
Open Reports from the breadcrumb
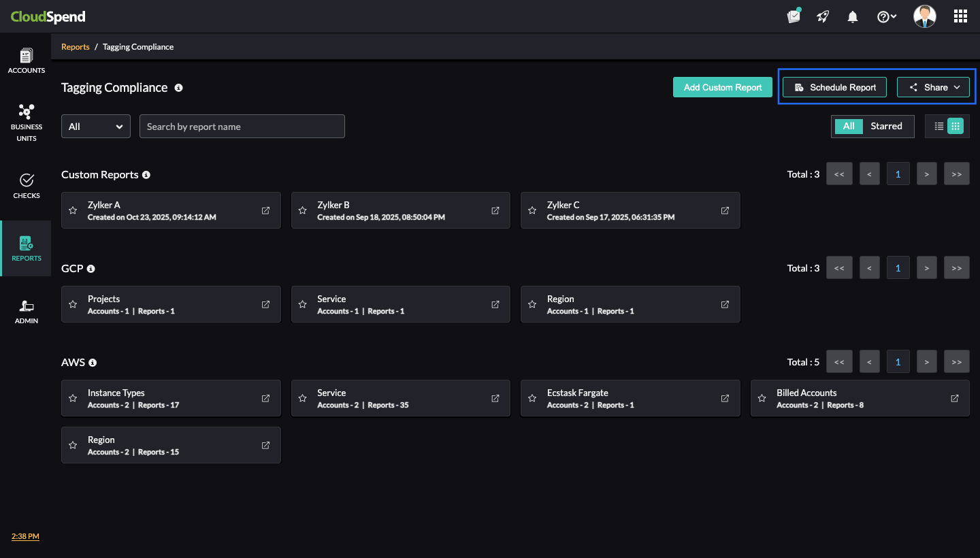coord(75,46)
